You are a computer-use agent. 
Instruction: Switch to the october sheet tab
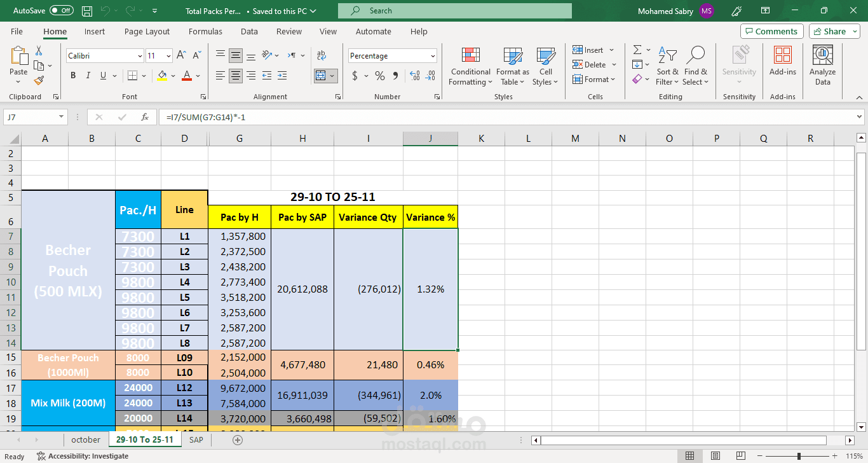86,439
